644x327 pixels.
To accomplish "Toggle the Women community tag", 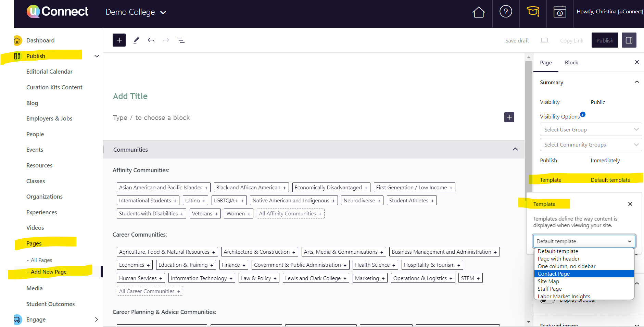I will point(239,214).
